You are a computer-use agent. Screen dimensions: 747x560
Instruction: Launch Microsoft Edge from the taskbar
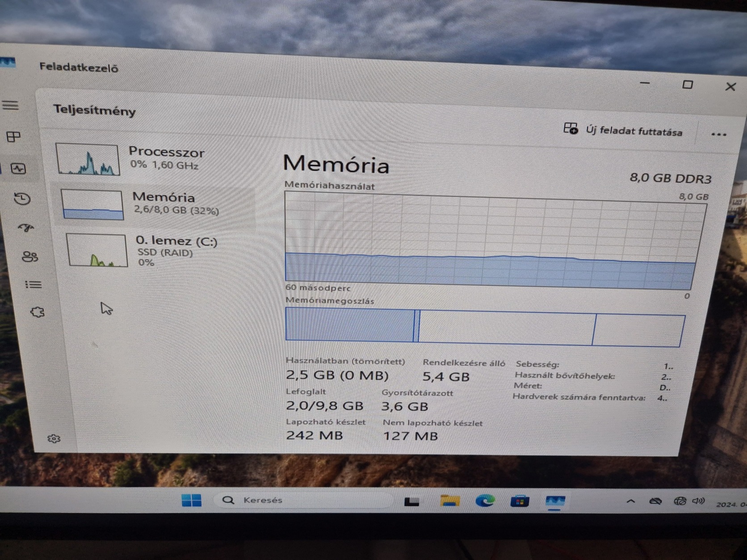click(x=485, y=501)
